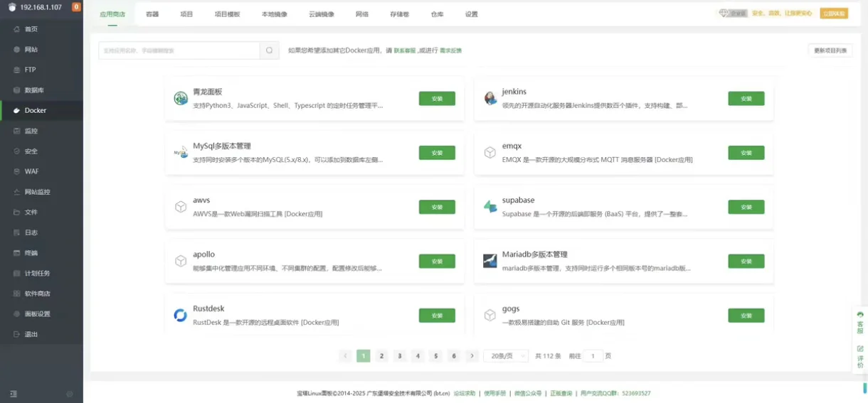
Task: Switch to the 项目模板 tab
Action: click(x=227, y=14)
